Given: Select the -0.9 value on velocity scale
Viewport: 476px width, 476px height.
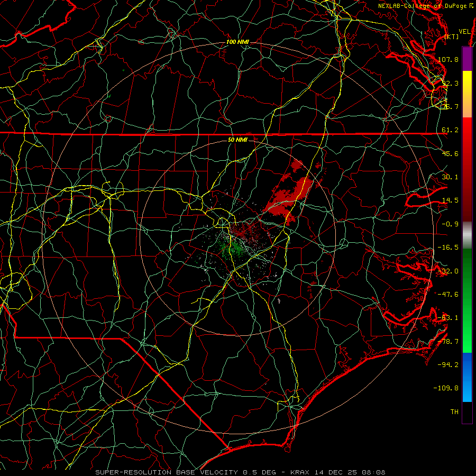Looking at the screenshot, I should pos(450,224).
